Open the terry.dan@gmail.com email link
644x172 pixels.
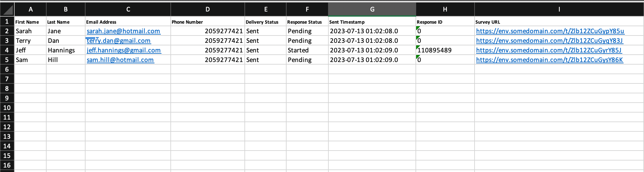pos(119,41)
